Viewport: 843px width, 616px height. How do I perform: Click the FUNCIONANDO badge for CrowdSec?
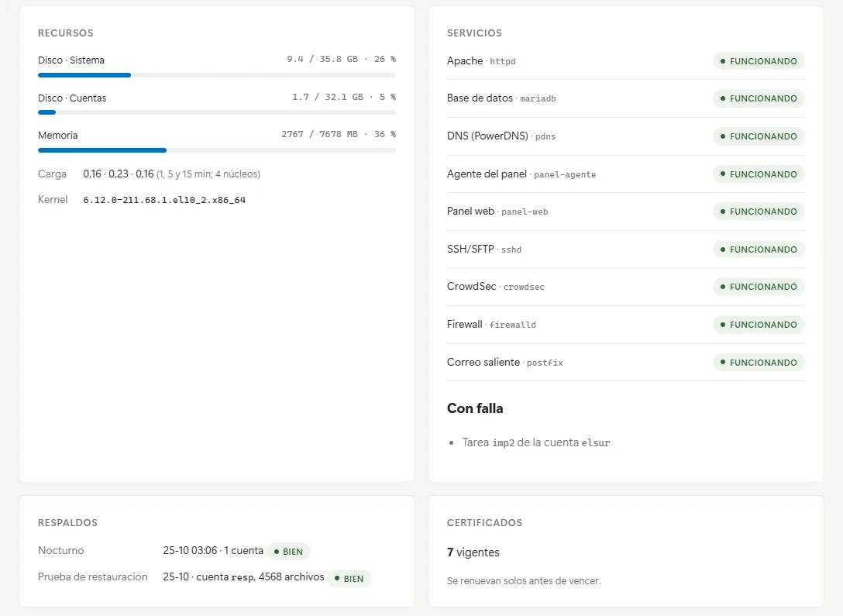759,287
